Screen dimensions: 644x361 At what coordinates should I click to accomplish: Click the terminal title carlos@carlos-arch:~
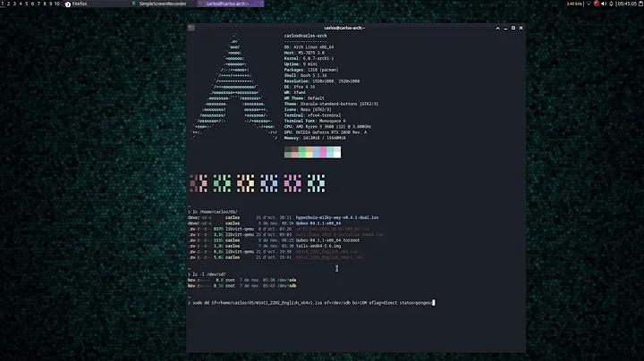[x=344, y=28]
